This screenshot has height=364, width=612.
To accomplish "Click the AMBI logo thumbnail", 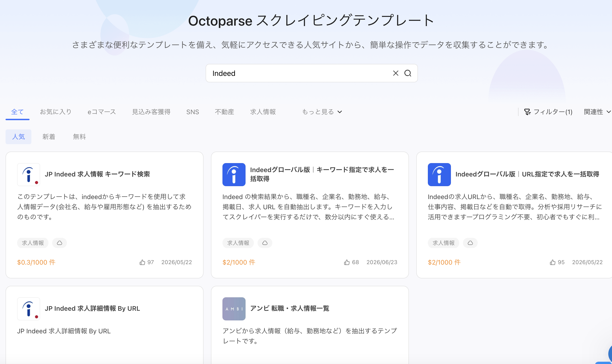I will pos(234,309).
